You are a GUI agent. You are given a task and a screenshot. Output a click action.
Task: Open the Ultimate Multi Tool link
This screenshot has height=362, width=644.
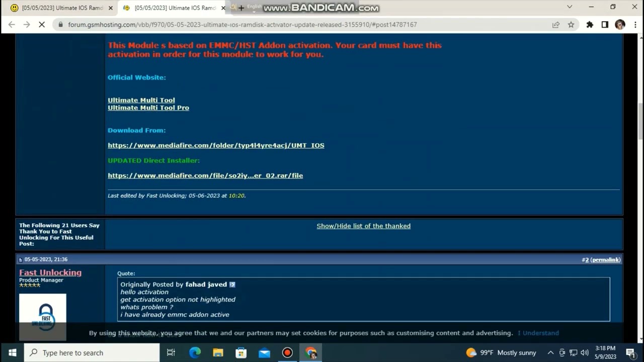coord(141,100)
